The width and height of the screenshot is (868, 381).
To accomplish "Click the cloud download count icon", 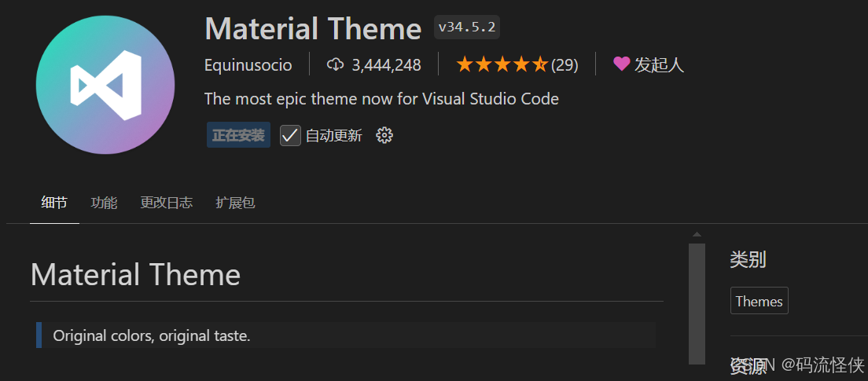I will tap(336, 64).
